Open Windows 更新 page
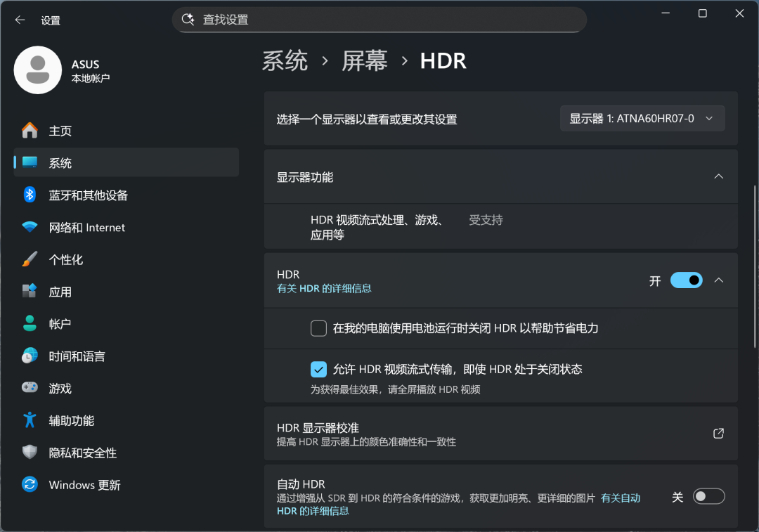Image resolution: width=759 pixels, height=532 pixels. [x=126, y=484]
